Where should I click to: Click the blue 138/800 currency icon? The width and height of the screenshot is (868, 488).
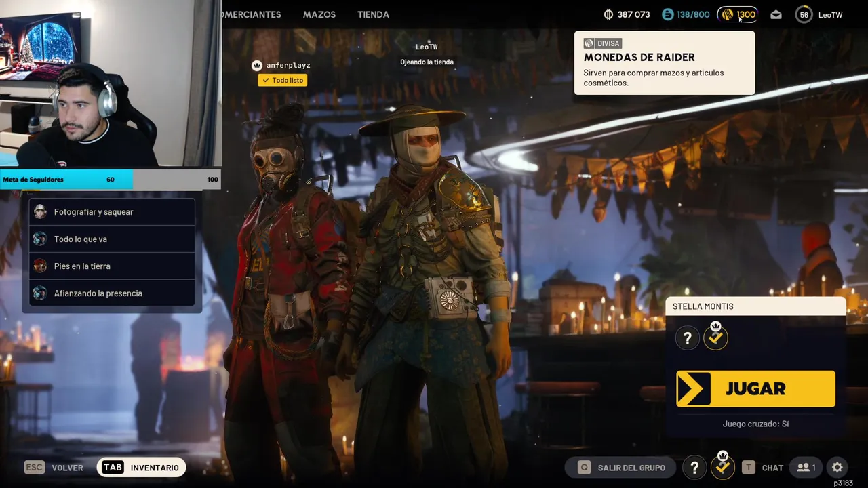[668, 14]
